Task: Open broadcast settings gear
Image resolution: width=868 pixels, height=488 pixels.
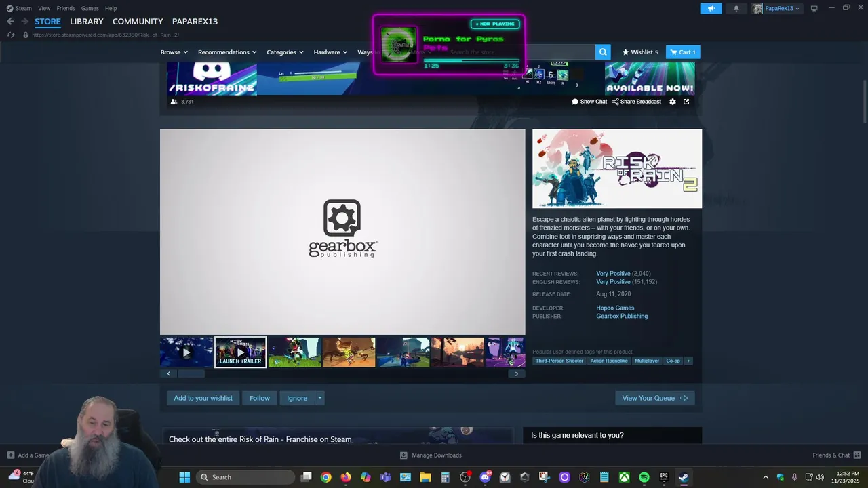Action: coord(673,102)
